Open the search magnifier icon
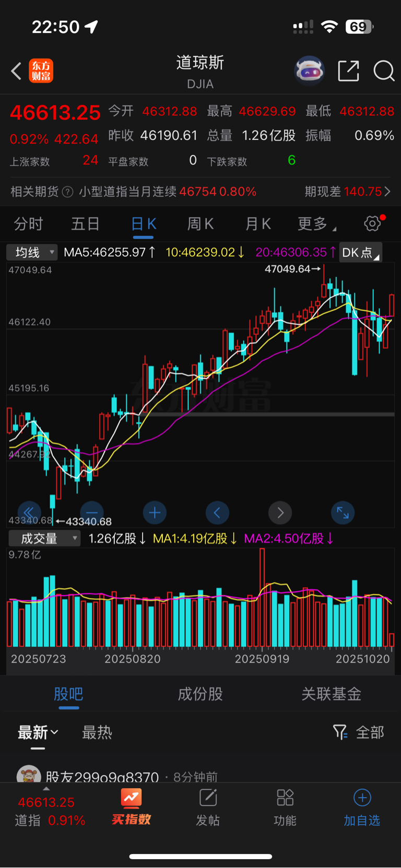The height and width of the screenshot is (868, 401). [384, 70]
